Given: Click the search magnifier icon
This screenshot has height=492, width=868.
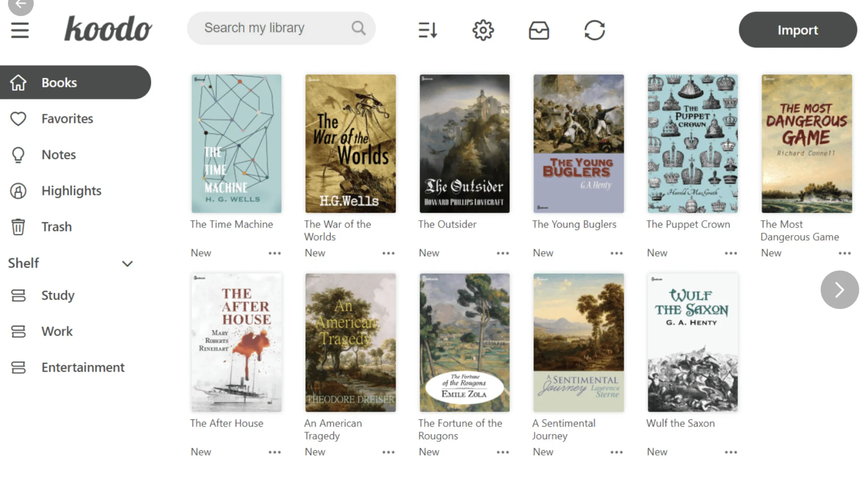Looking at the screenshot, I should (x=358, y=28).
